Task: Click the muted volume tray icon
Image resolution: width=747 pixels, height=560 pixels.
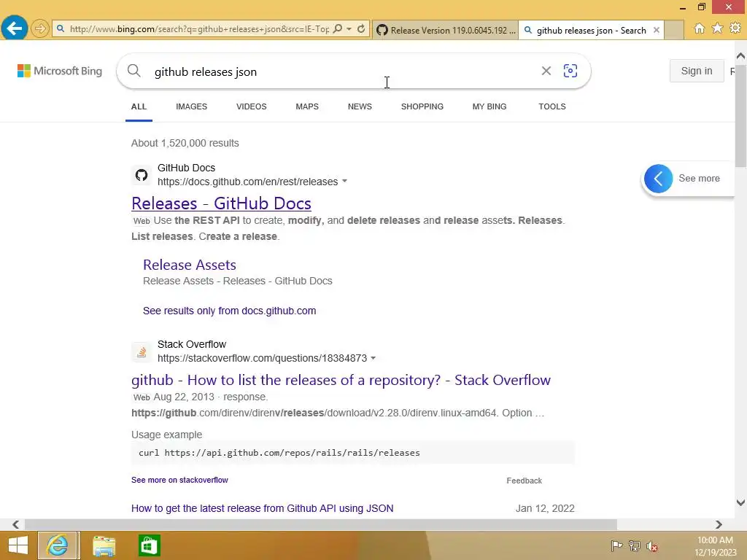Action: [x=652, y=545]
